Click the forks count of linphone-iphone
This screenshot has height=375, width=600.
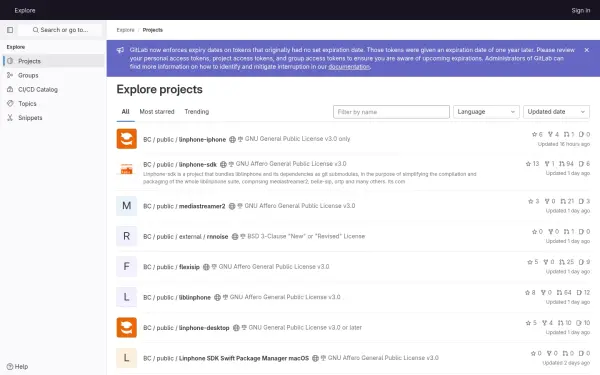point(553,134)
